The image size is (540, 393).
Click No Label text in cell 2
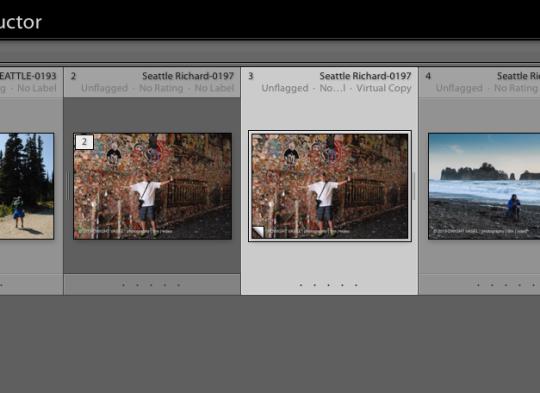214,88
